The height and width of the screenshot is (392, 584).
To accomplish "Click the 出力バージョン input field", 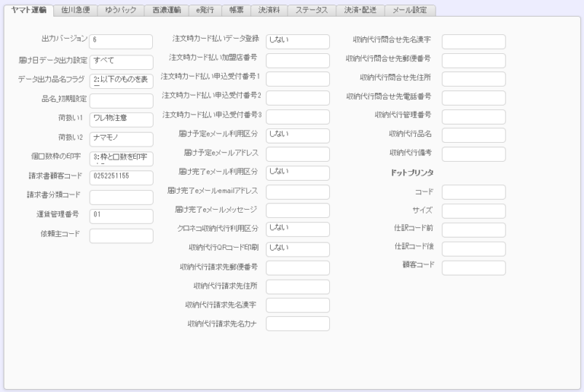I will pyautogui.click(x=121, y=42).
